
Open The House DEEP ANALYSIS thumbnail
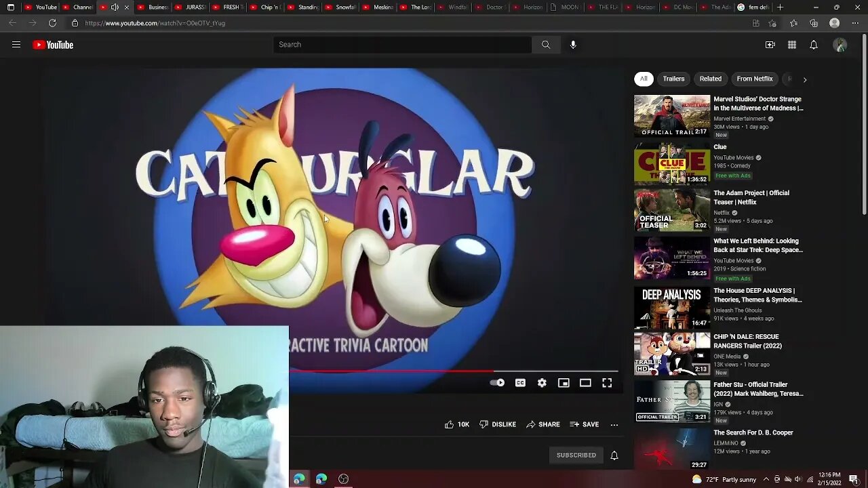(x=672, y=307)
